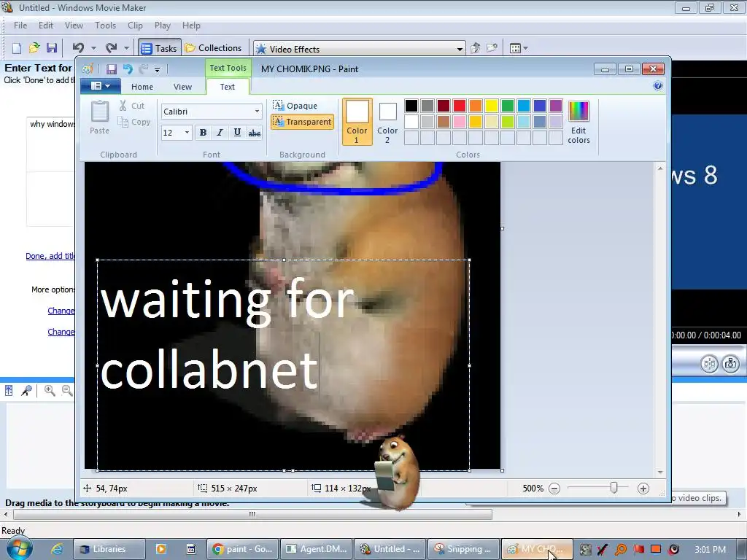Open the Play menu in Movie Maker
Viewport: 747px width, 560px height.
tap(163, 26)
